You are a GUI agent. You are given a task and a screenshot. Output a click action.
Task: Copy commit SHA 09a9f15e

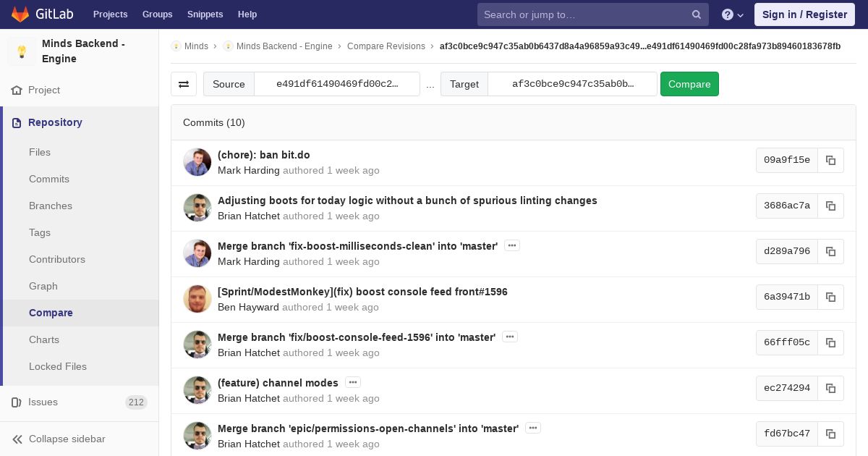[830, 160]
